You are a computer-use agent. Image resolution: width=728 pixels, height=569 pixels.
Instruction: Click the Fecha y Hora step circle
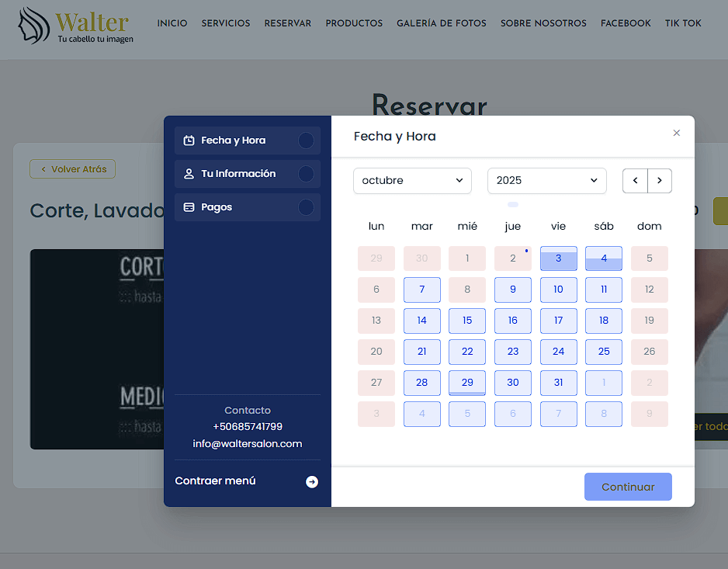pos(306,141)
